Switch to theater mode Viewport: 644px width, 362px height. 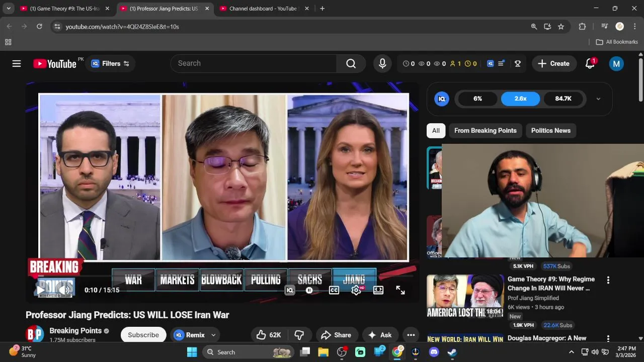[378, 290]
